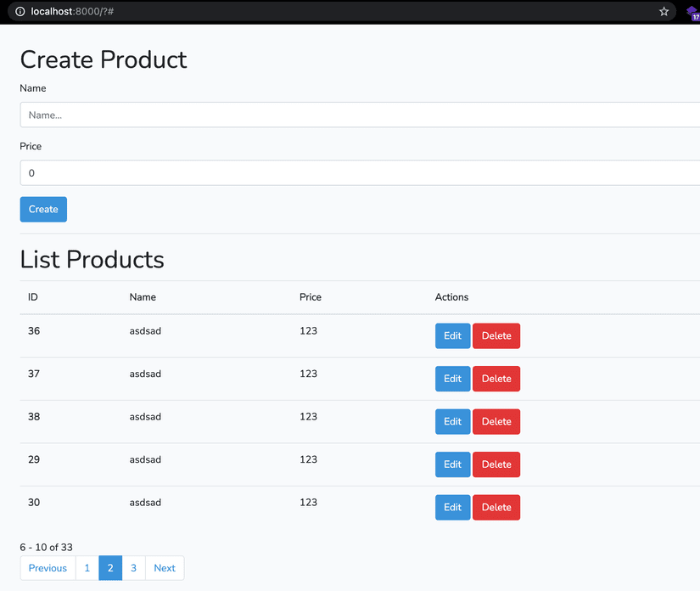Edit the product with ID 30
This screenshot has height=591, width=700.
click(452, 507)
